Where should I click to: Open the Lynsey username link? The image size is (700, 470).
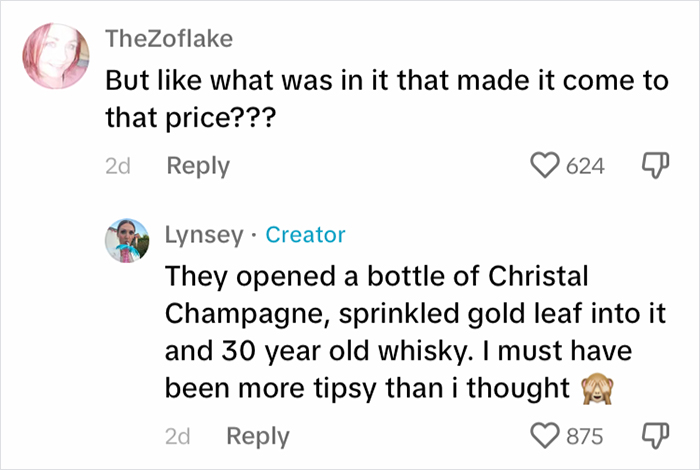203,235
